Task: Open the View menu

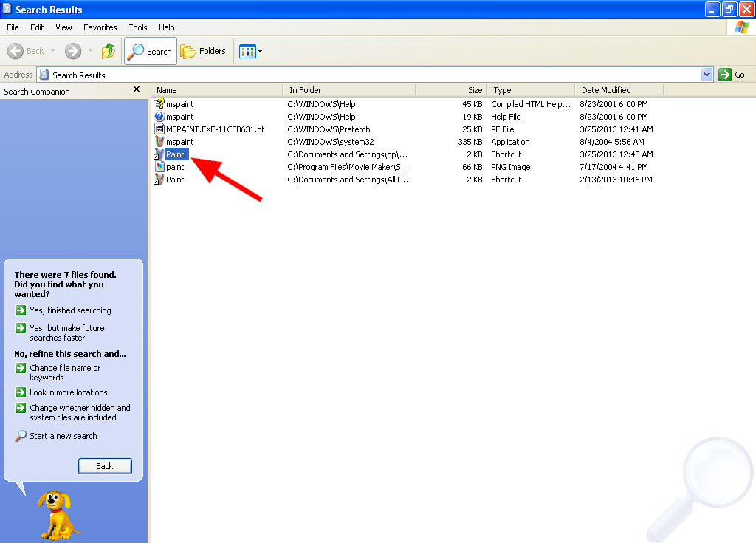Action: point(63,27)
